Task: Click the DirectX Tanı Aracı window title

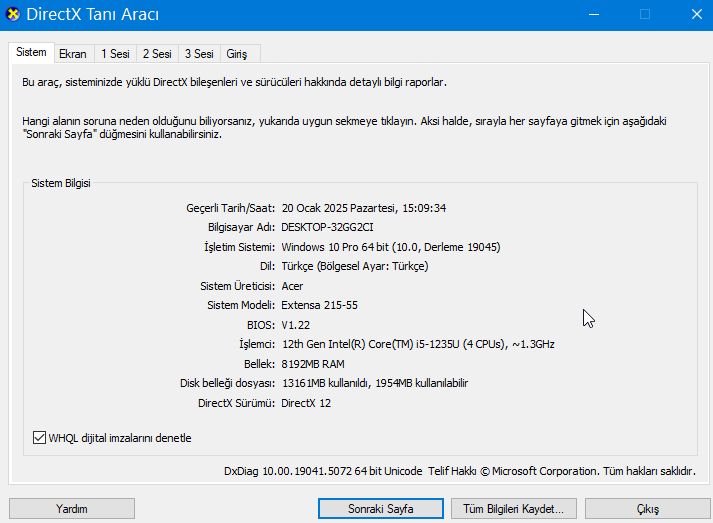Action: [x=93, y=15]
